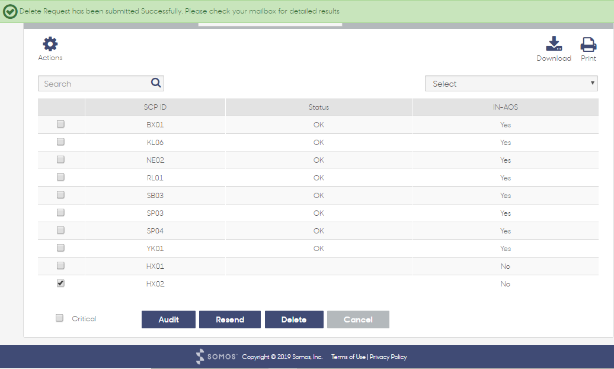Enable the Critical checkbox
Image resolution: width=614 pixels, height=369 pixels.
click(60, 318)
